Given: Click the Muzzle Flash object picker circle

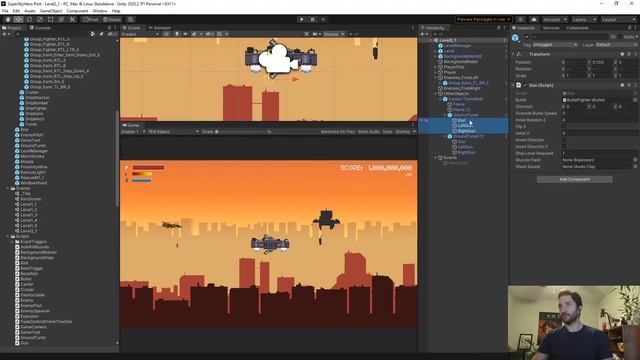Looking at the screenshot, I should 635,160.
